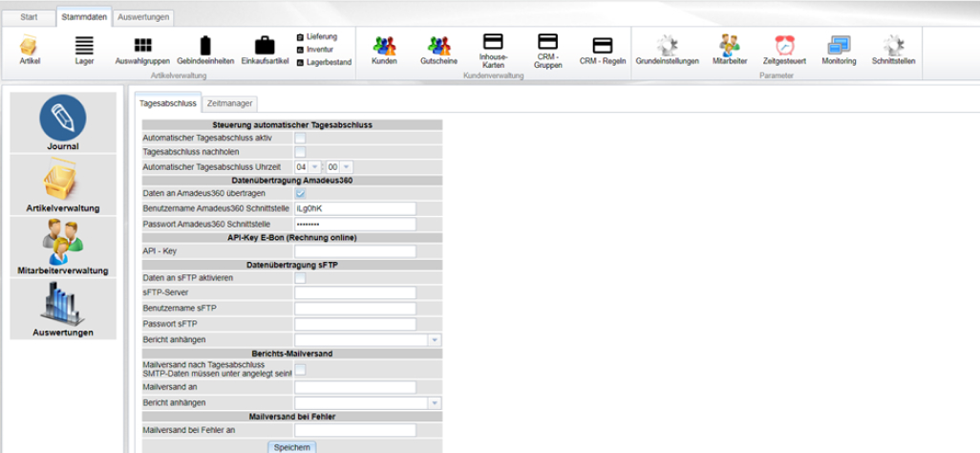
Task: Click the Lager warehouse icon
Action: pyautogui.click(x=84, y=46)
